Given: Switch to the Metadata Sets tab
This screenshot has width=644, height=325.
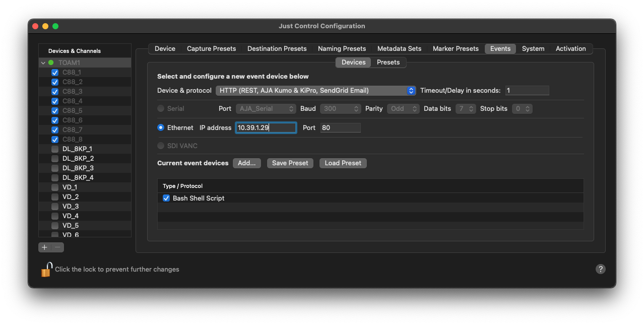Looking at the screenshot, I should pos(399,49).
